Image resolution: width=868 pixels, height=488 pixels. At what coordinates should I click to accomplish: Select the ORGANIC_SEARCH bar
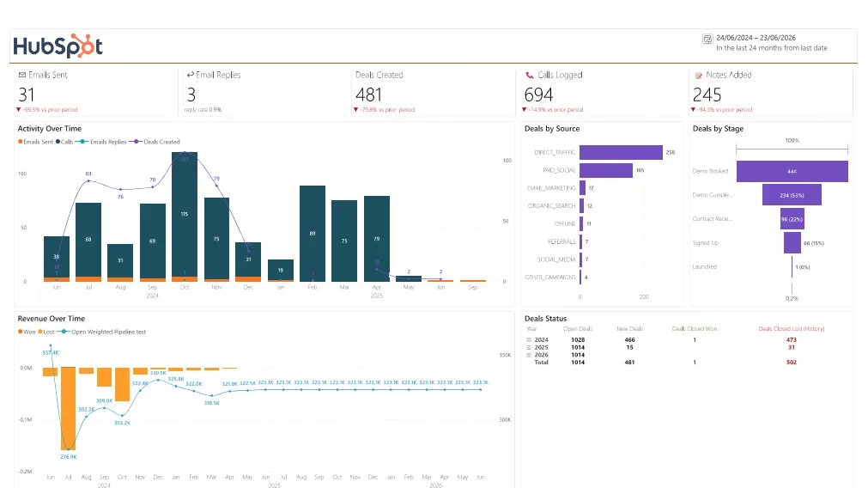pyautogui.click(x=582, y=205)
